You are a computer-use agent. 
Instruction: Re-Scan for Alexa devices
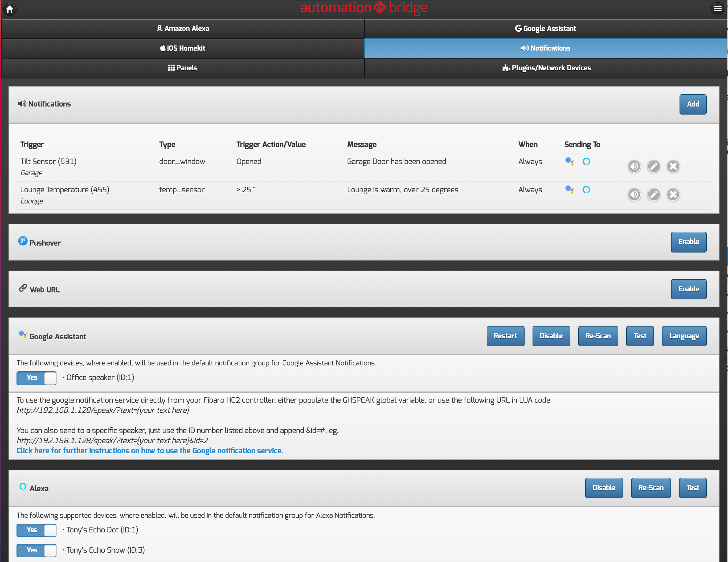click(651, 488)
